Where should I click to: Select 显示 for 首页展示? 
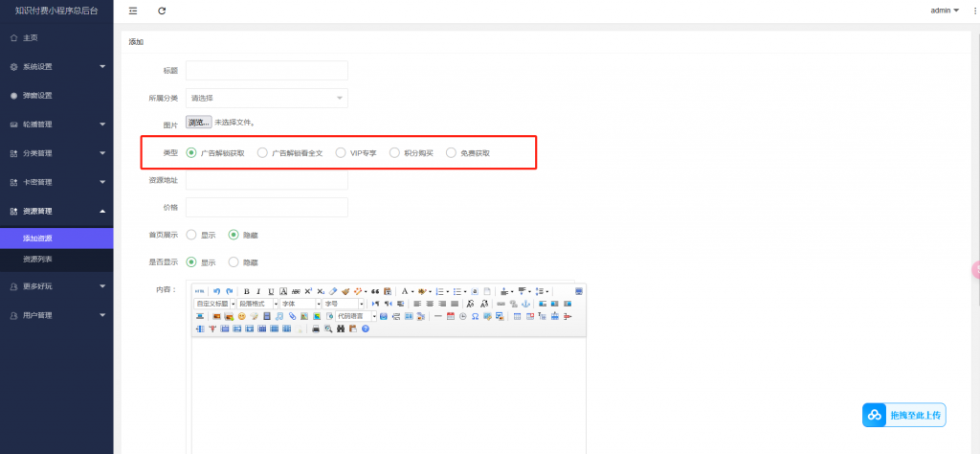tap(191, 235)
